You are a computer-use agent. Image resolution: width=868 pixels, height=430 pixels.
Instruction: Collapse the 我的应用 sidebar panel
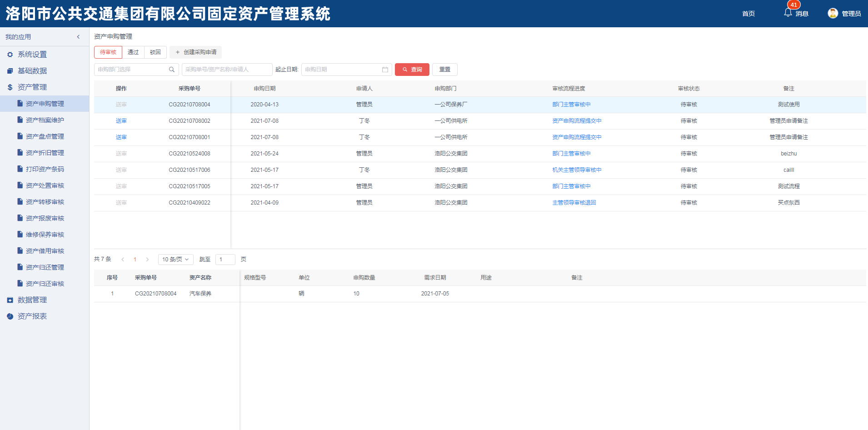point(78,37)
